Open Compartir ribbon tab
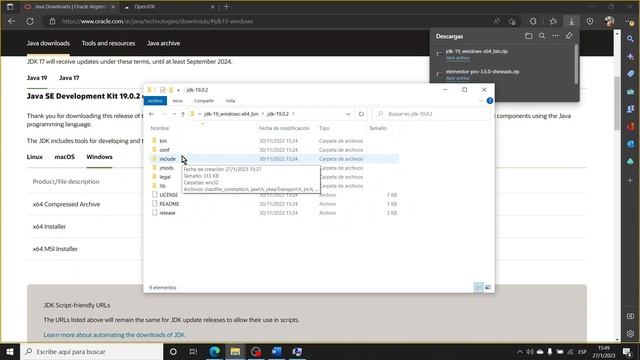 [x=204, y=101]
